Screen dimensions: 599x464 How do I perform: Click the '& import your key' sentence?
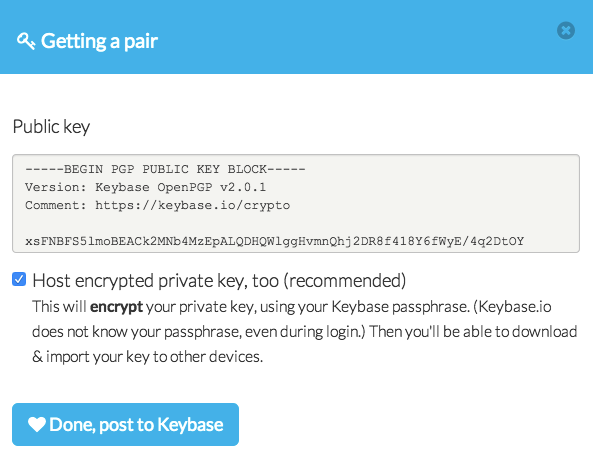147,357
